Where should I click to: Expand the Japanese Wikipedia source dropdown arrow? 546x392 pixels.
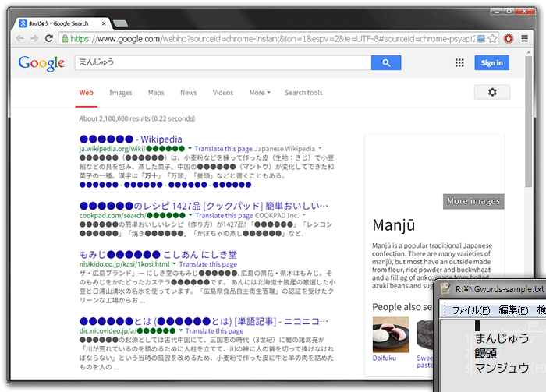pos(320,148)
